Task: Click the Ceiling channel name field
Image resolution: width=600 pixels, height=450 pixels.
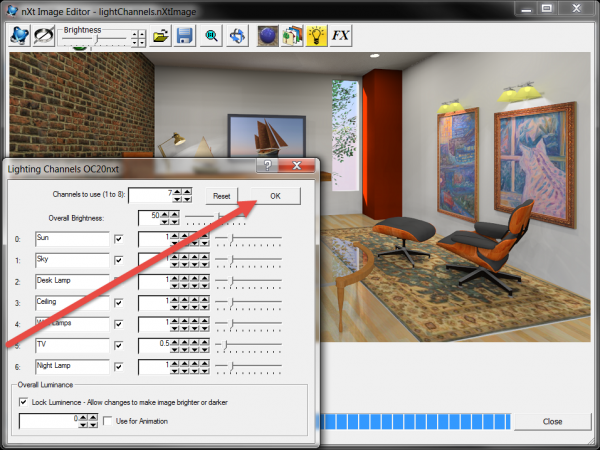Action: tap(72, 303)
